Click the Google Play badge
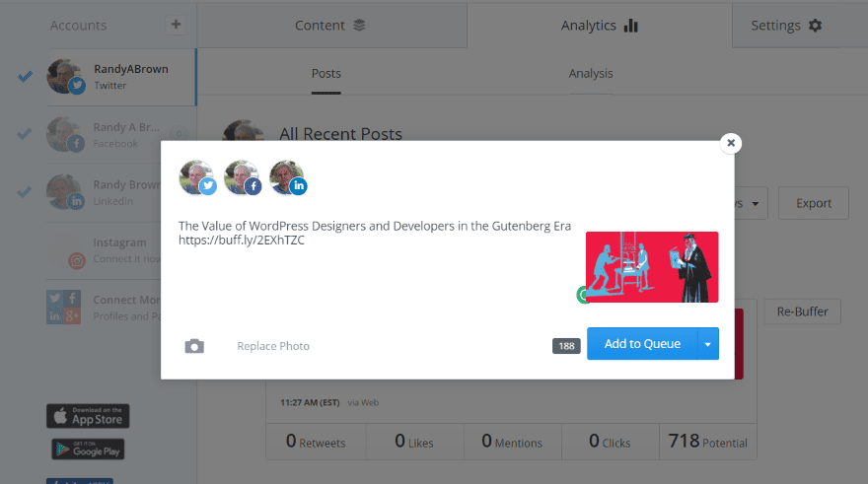 (88, 449)
